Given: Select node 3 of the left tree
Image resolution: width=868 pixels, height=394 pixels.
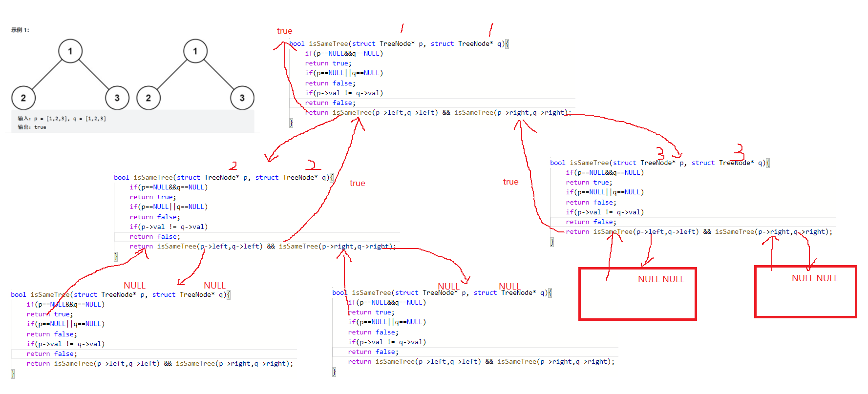Looking at the screenshot, I should click(117, 98).
